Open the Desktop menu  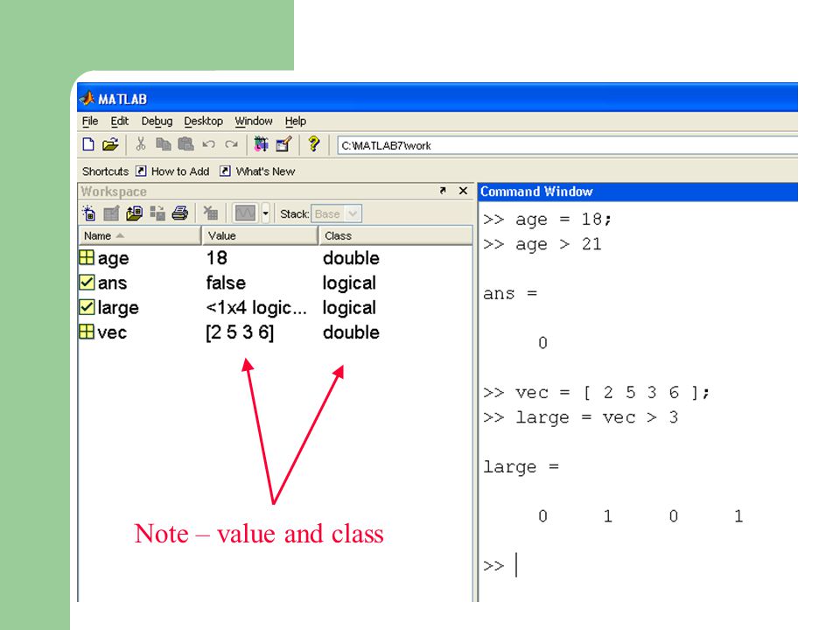[x=203, y=122]
